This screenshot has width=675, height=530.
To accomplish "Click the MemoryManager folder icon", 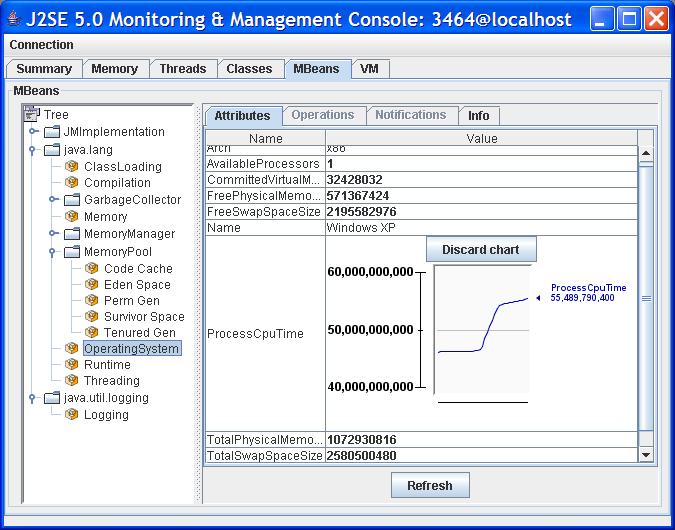I will tap(72, 234).
